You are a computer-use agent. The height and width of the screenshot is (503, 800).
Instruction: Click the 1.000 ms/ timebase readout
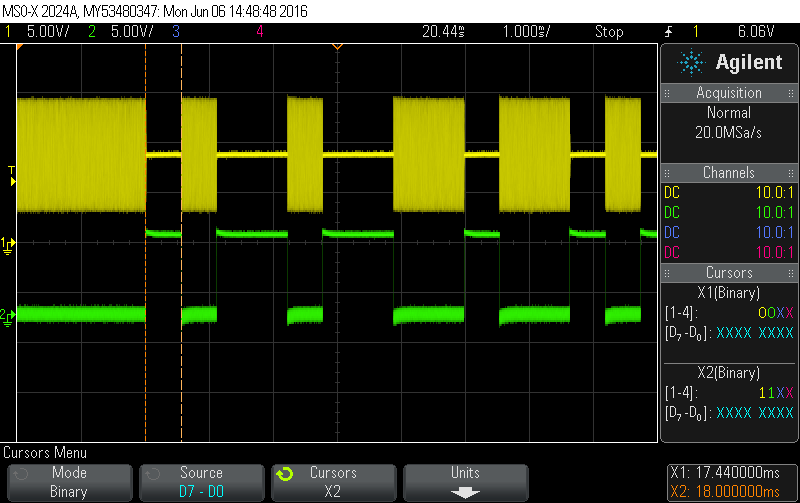tap(527, 32)
